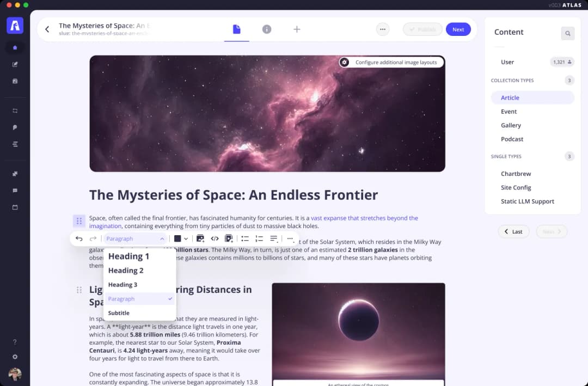Click the frame/layout icon in the sidebar
Viewport: 588px width, 386px height.
[15, 111]
